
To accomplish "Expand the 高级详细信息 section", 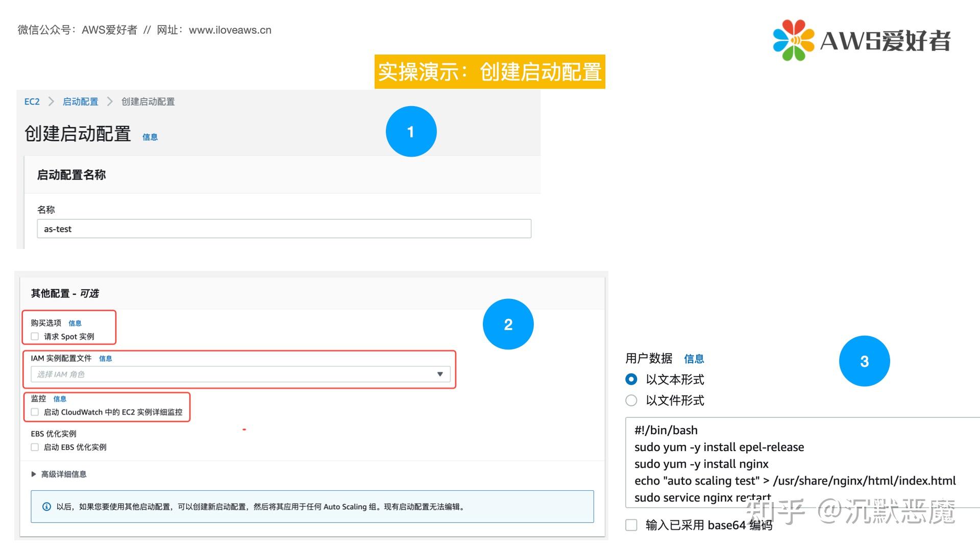I will tap(59, 474).
